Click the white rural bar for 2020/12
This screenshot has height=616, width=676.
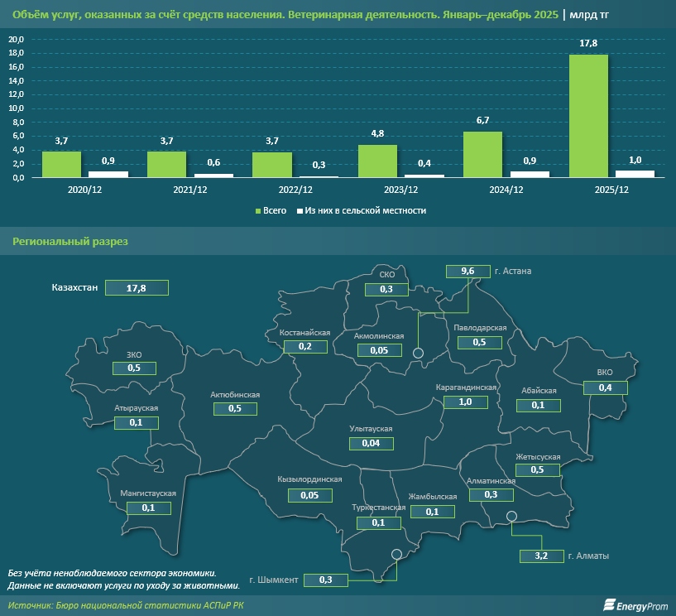108,174
